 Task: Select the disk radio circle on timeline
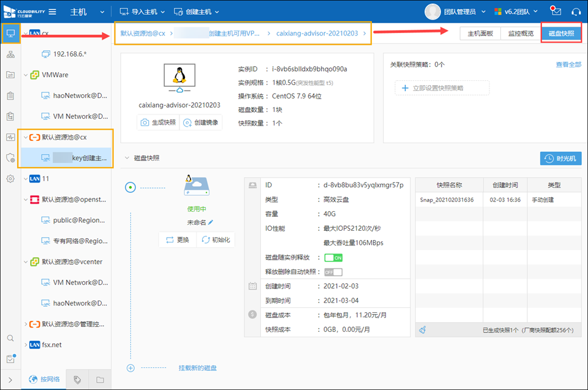coord(130,188)
